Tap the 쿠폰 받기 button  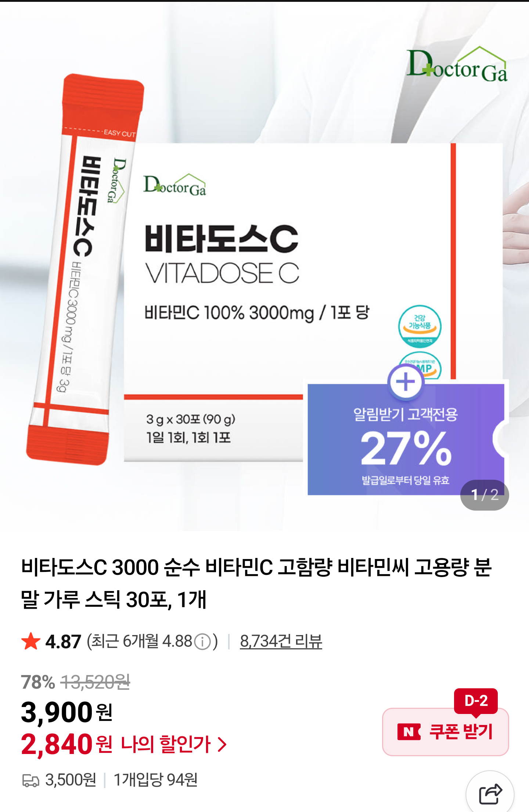click(445, 732)
